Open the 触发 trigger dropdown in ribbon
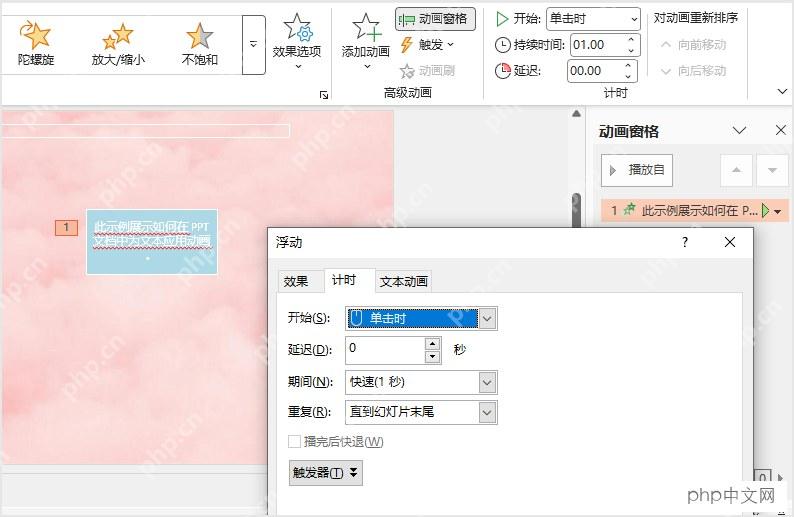This screenshot has width=794, height=517. tap(427, 45)
